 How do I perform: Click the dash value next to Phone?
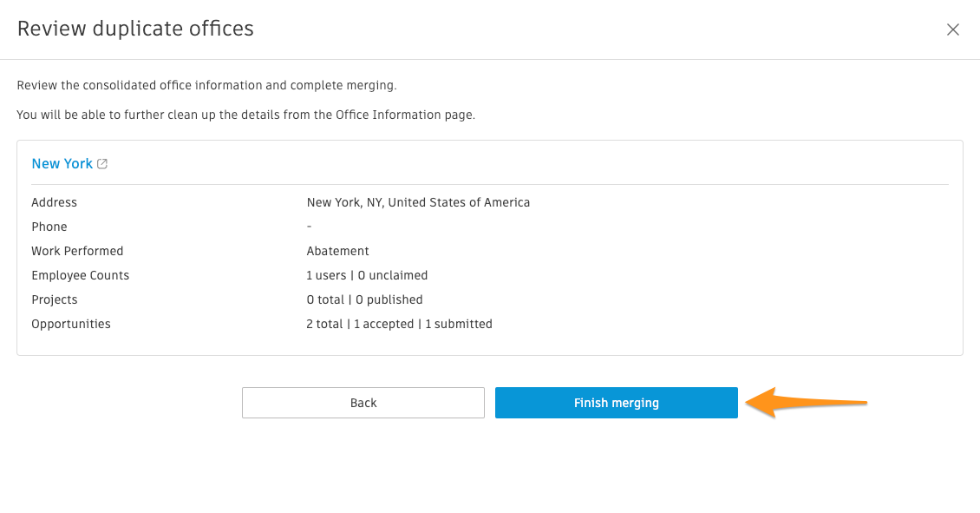(309, 227)
